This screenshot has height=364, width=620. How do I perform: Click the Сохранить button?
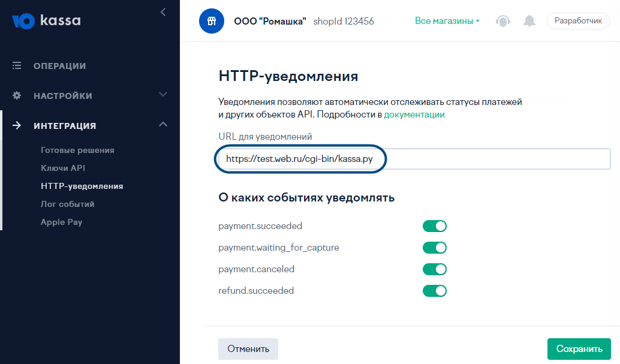click(579, 349)
